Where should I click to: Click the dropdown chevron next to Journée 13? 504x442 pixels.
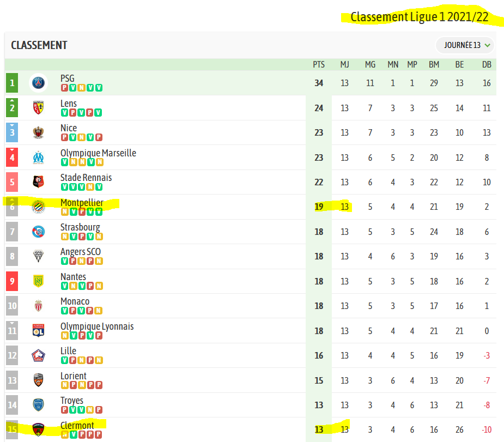click(x=487, y=45)
